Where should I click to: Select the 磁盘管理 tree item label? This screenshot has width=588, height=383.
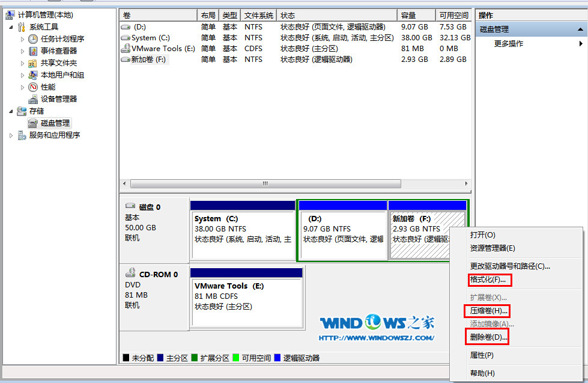coord(55,123)
